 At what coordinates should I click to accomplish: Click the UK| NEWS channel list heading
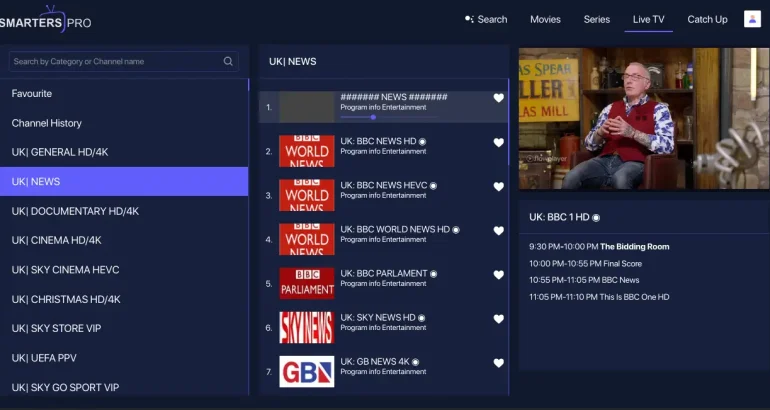point(293,61)
